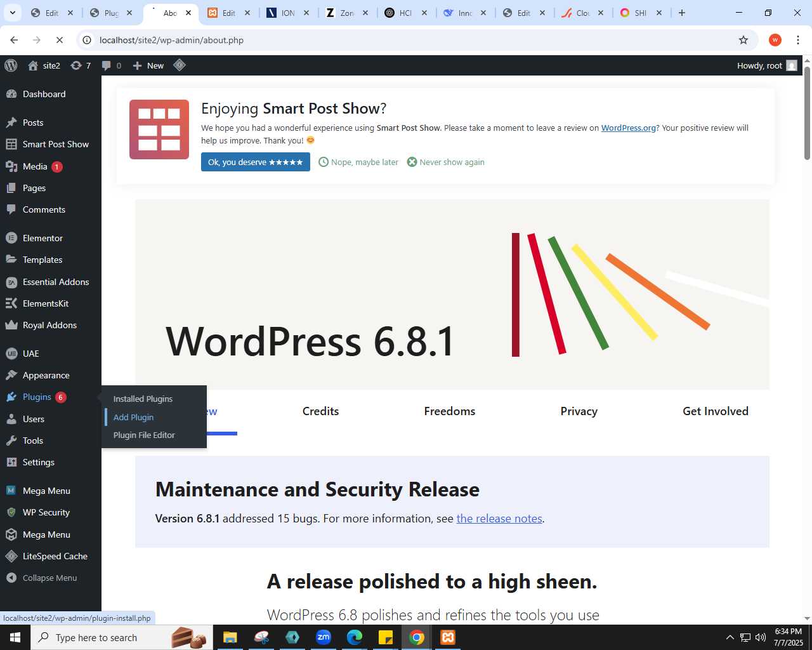
Task: Open the site2 home link
Action: click(x=44, y=65)
